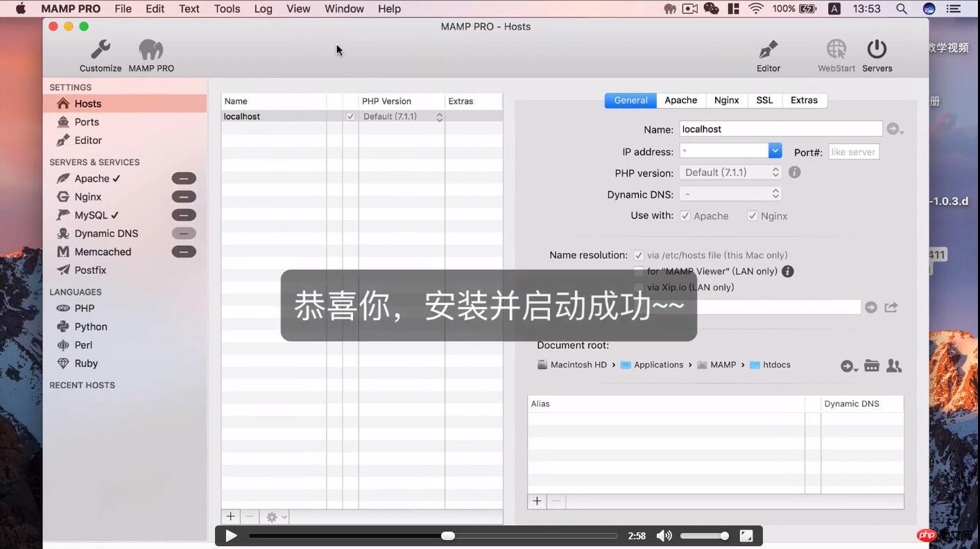Toggle the Dynamic DNS service pill switch
The height and width of the screenshot is (549, 980).
[x=184, y=234]
